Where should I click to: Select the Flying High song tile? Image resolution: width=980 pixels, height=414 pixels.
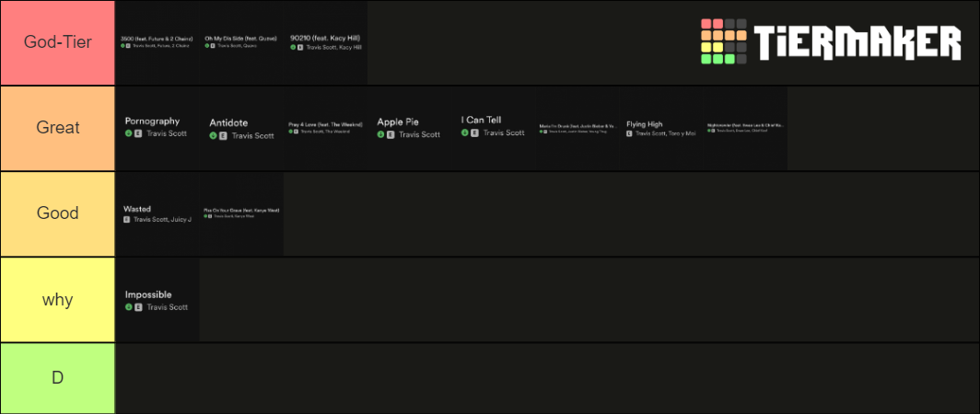coord(662,128)
